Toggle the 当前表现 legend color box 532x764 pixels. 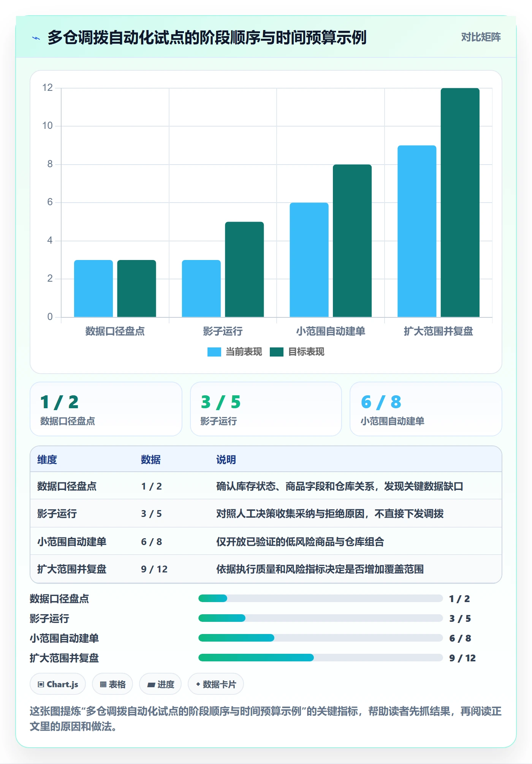pyautogui.click(x=214, y=352)
